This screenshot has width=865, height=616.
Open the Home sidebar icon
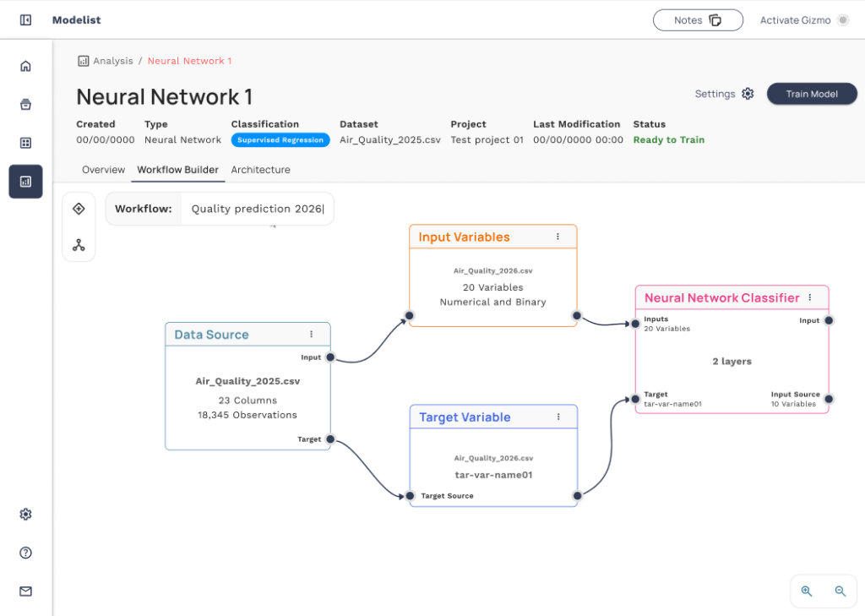click(x=25, y=67)
